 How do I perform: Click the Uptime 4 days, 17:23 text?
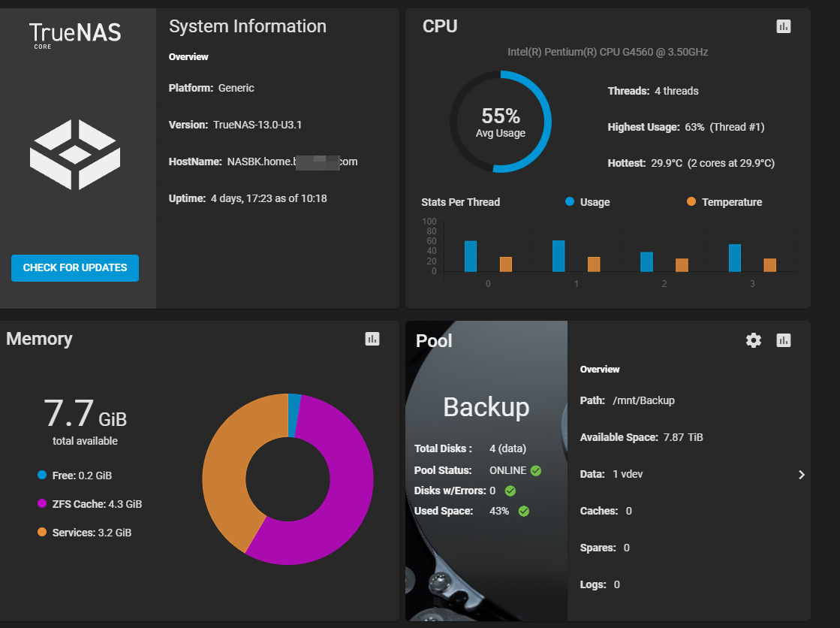[x=248, y=198]
